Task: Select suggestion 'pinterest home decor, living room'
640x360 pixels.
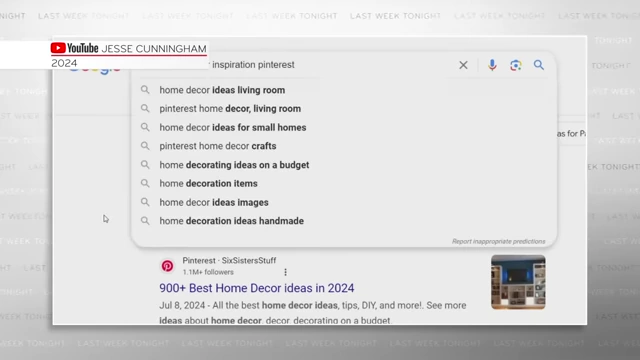Action: tap(230, 109)
